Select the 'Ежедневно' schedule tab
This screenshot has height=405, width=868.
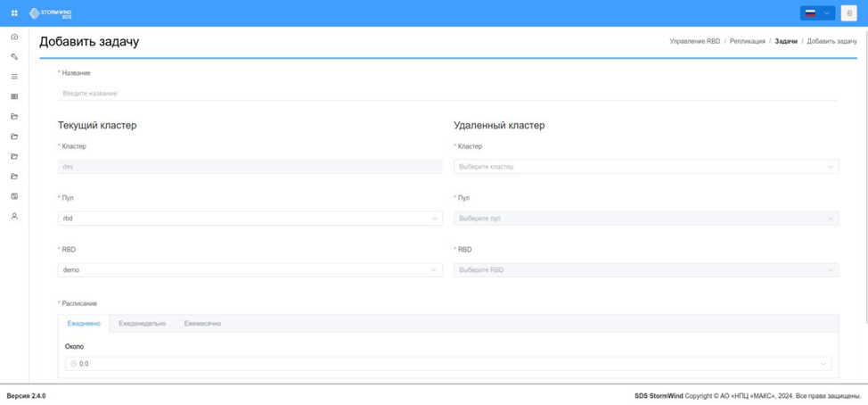(84, 324)
